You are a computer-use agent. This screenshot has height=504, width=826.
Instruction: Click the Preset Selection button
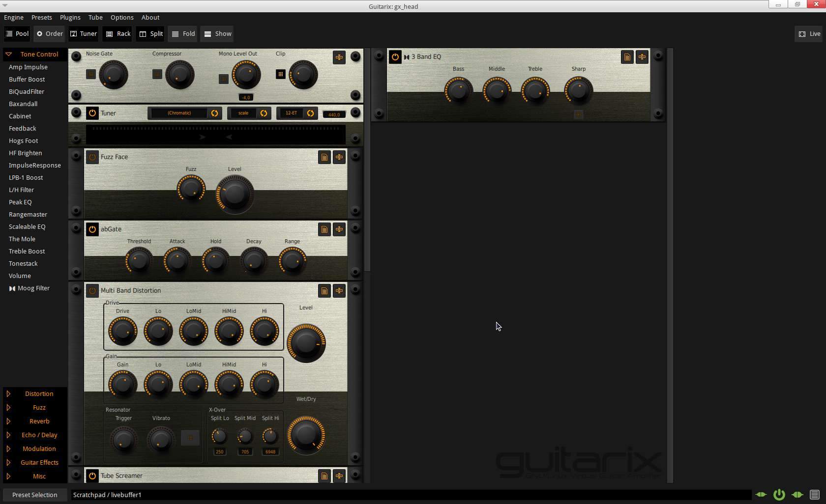pyautogui.click(x=34, y=495)
